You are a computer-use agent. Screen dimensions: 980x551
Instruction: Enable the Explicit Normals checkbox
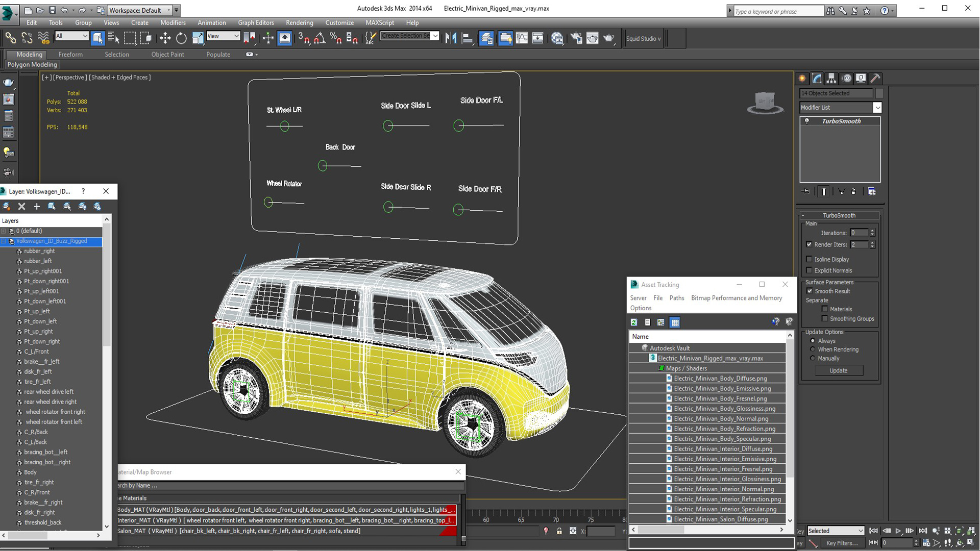pos(809,270)
